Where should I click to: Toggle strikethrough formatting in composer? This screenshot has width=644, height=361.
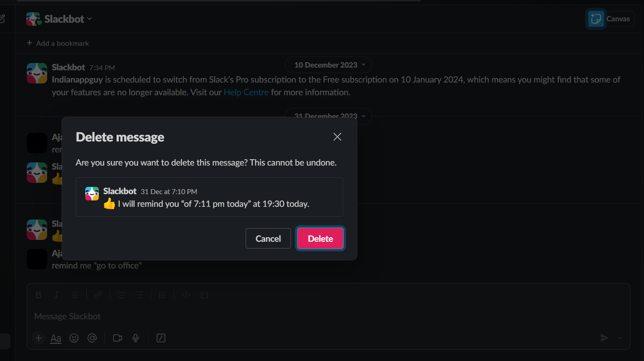[x=75, y=295]
